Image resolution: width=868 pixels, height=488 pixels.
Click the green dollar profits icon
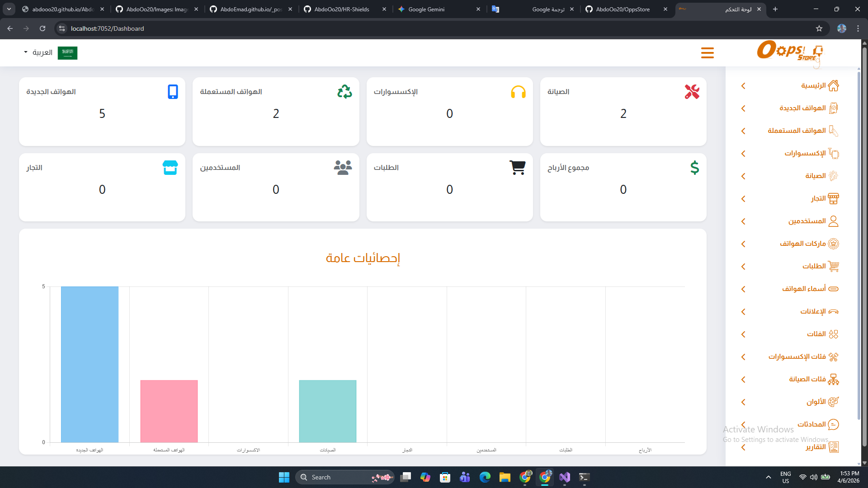[694, 168]
